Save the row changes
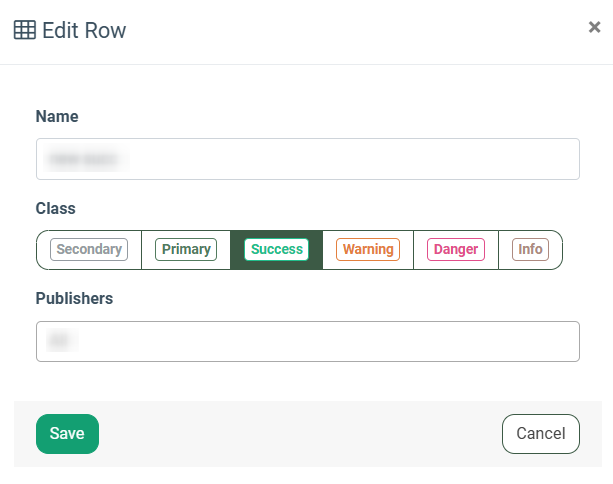The width and height of the screenshot is (613, 484). tap(67, 434)
